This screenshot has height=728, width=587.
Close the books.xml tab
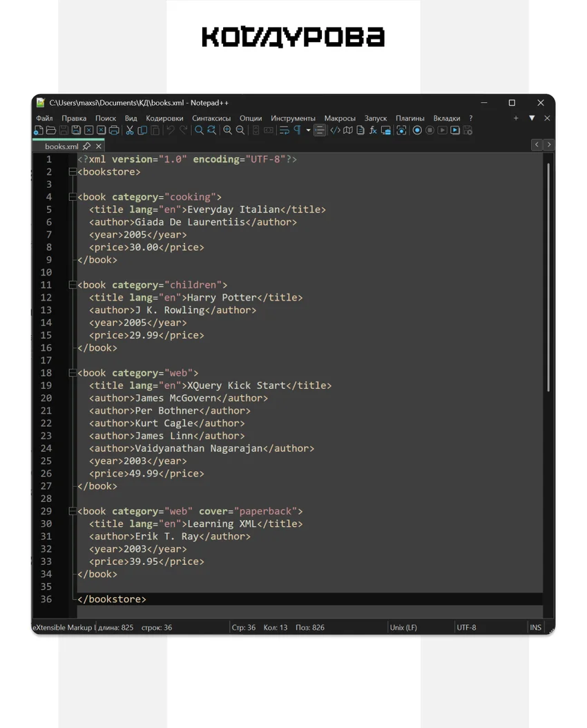[x=98, y=146]
